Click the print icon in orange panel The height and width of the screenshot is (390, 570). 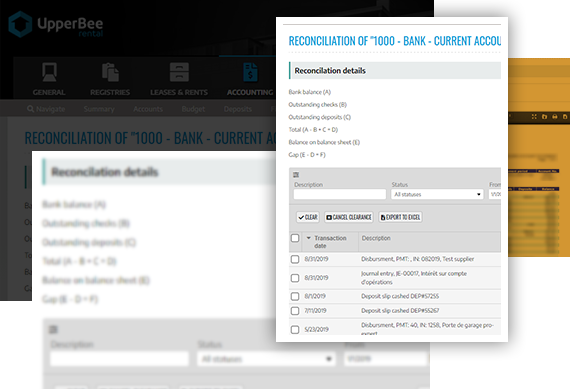coord(555,117)
